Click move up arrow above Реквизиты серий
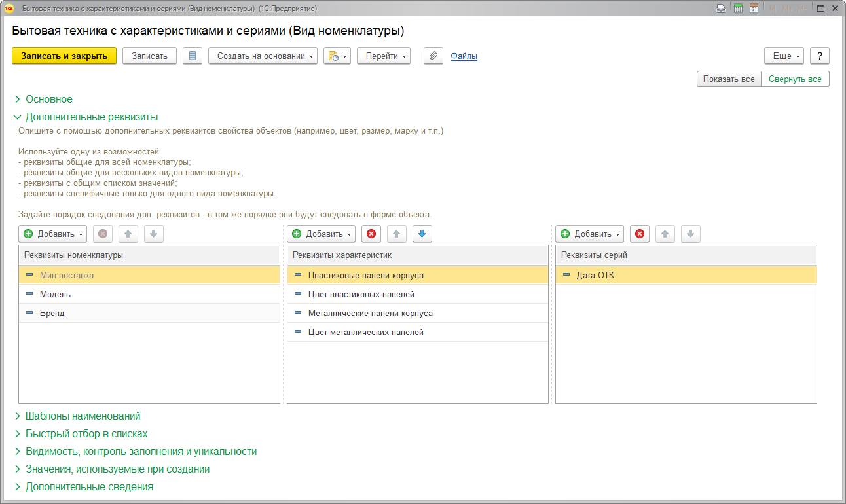 tap(665, 234)
